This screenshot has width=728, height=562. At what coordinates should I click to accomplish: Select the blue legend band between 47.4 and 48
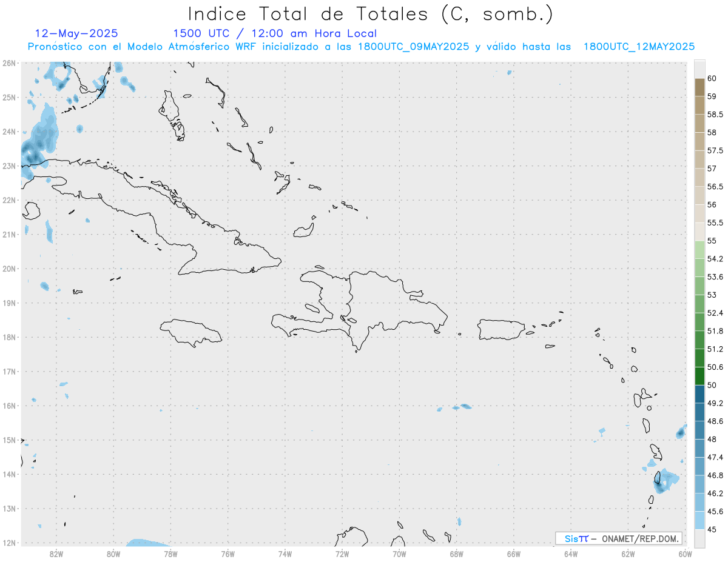coord(699,448)
